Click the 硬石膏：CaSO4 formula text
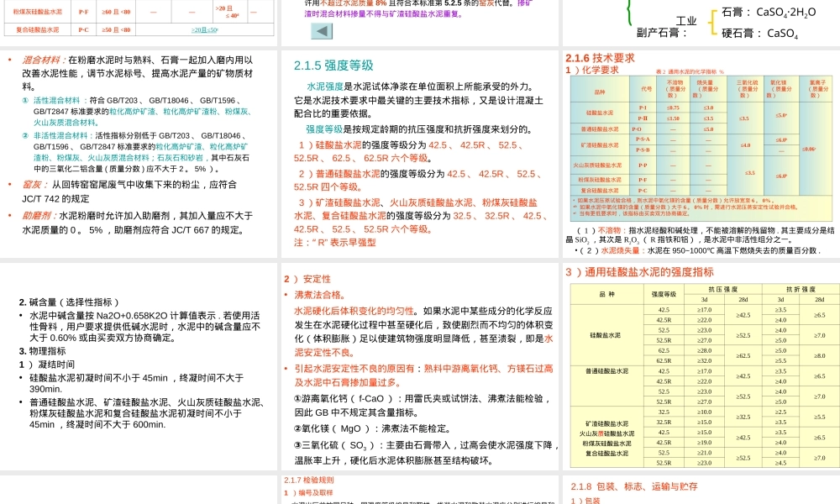 [x=759, y=34]
